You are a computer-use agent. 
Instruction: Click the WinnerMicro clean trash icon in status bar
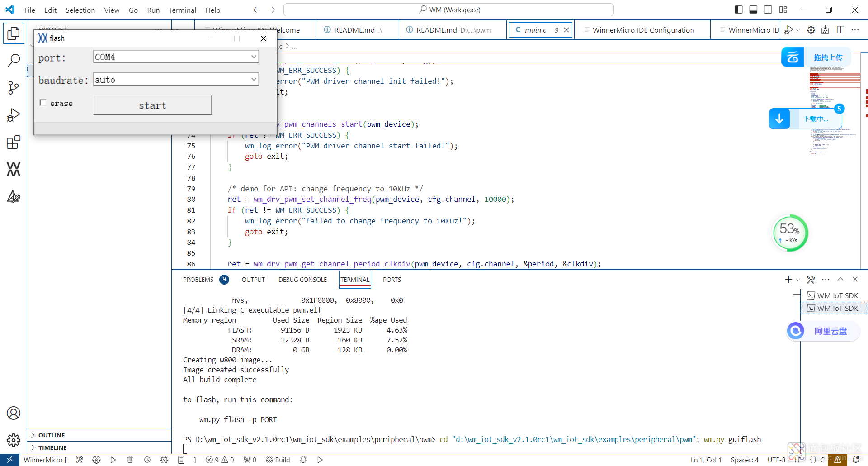pyautogui.click(x=130, y=460)
